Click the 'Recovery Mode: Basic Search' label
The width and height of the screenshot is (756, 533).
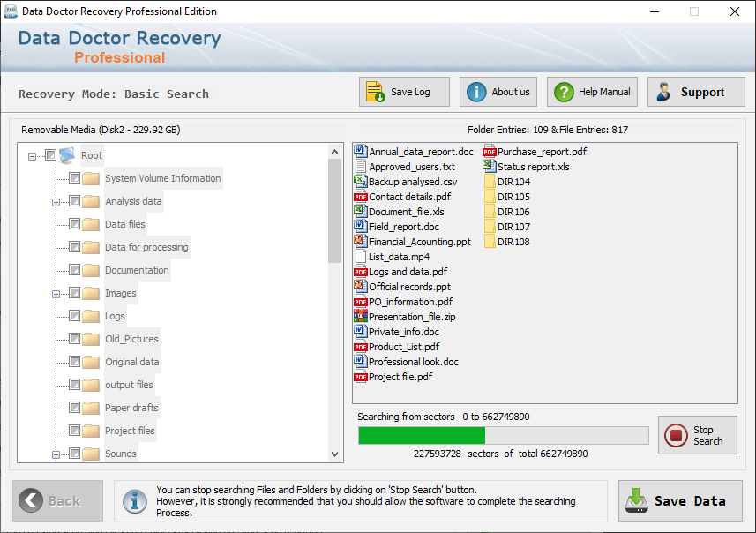tap(114, 94)
